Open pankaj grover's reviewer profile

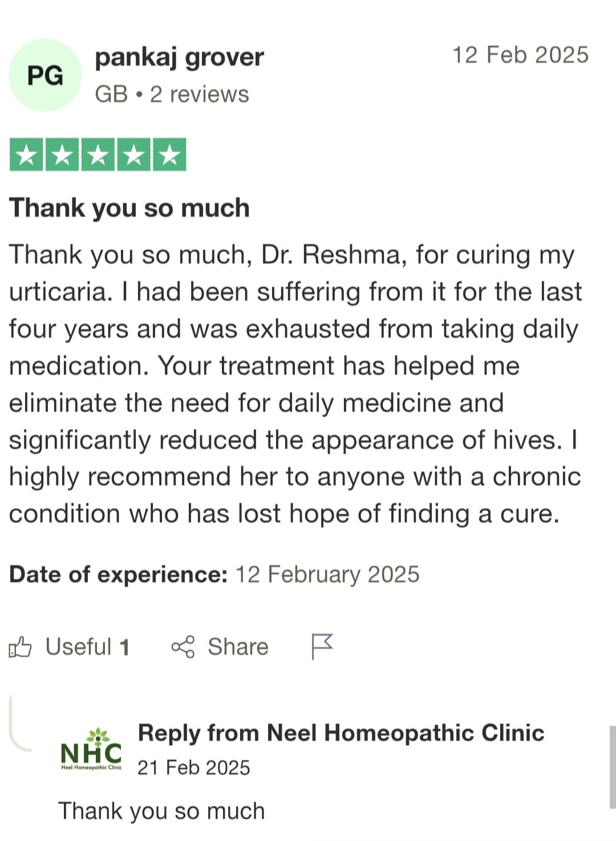[x=179, y=58]
